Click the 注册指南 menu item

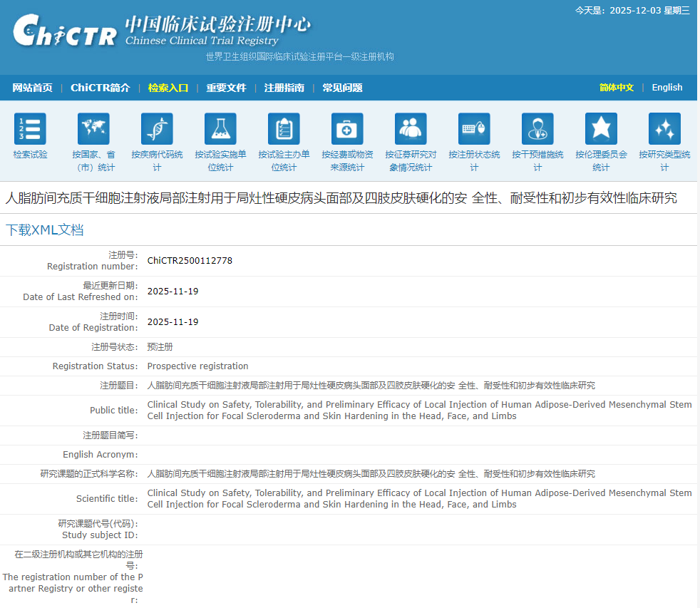(284, 88)
